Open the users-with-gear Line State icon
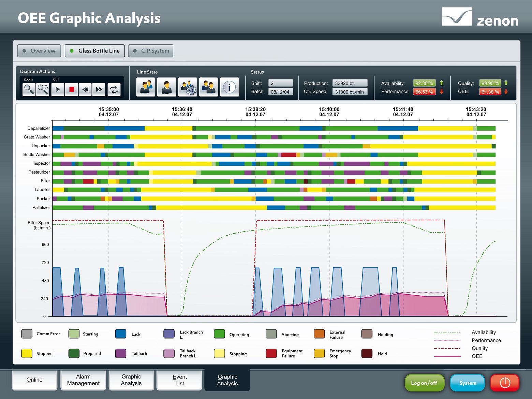The image size is (532, 399). (188, 87)
